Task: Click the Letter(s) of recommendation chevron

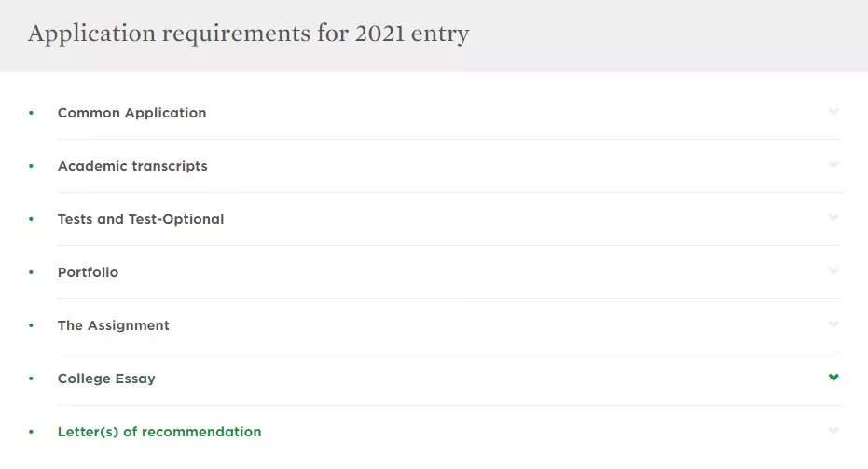Action: (x=834, y=431)
